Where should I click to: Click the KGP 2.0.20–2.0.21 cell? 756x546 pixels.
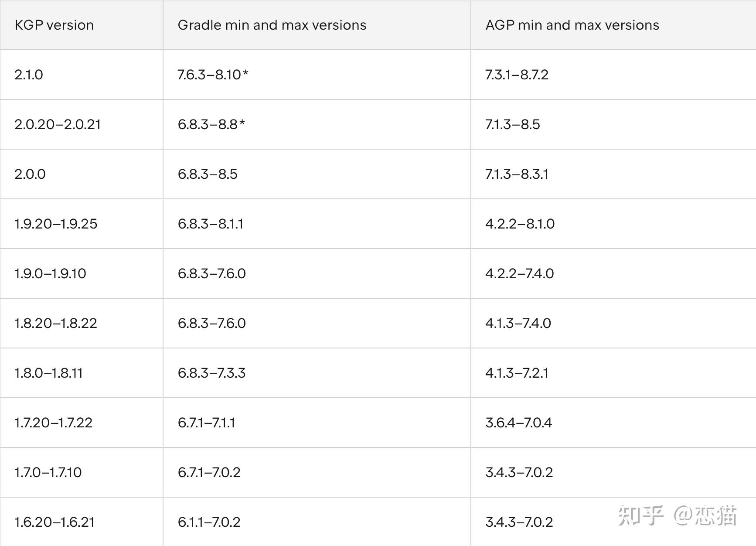pyautogui.click(x=58, y=124)
